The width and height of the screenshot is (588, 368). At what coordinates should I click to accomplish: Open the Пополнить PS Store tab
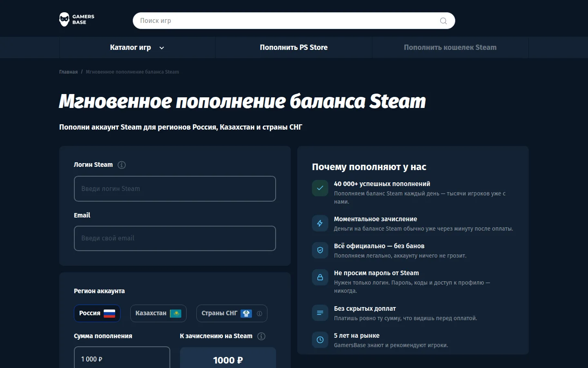click(294, 47)
